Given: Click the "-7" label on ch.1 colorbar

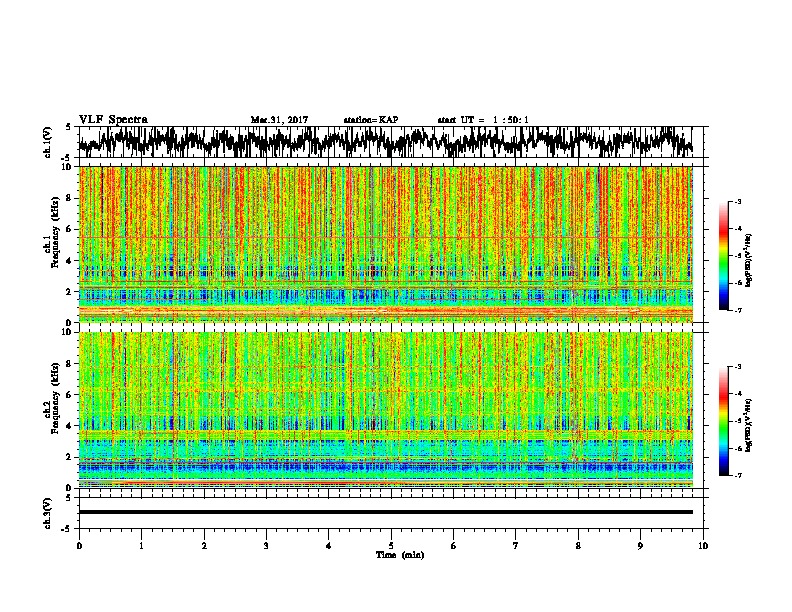Looking at the screenshot, I should [x=738, y=310].
